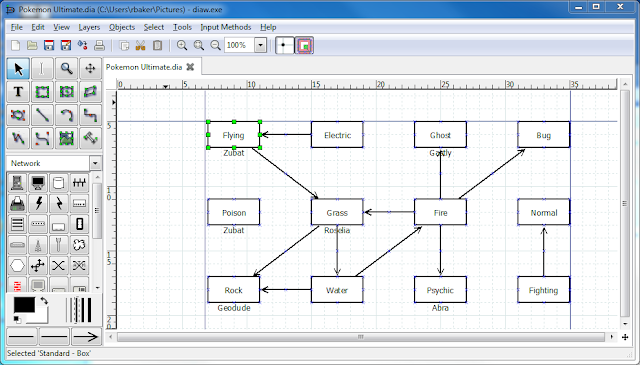This screenshot has width=640, height=365.
Task: Open the line start arrow style button
Action: [22, 337]
